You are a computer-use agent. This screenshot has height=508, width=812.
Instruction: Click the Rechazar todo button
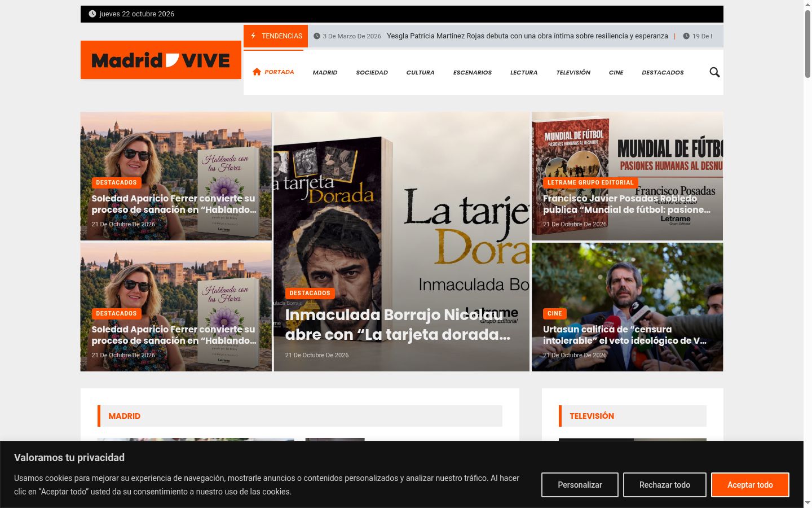coord(664,485)
